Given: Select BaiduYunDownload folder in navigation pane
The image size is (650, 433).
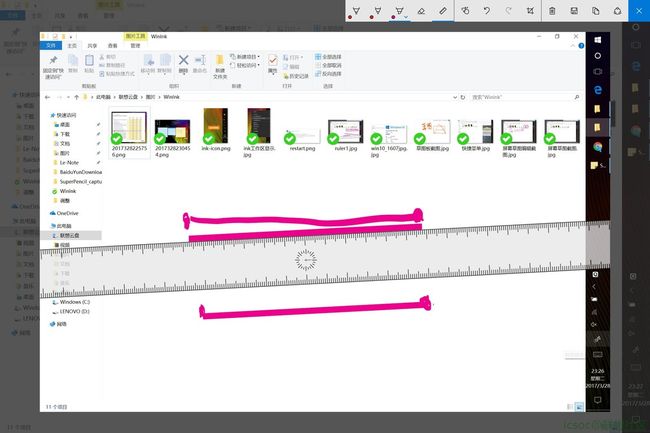Looking at the screenshot, I should 80,172.
